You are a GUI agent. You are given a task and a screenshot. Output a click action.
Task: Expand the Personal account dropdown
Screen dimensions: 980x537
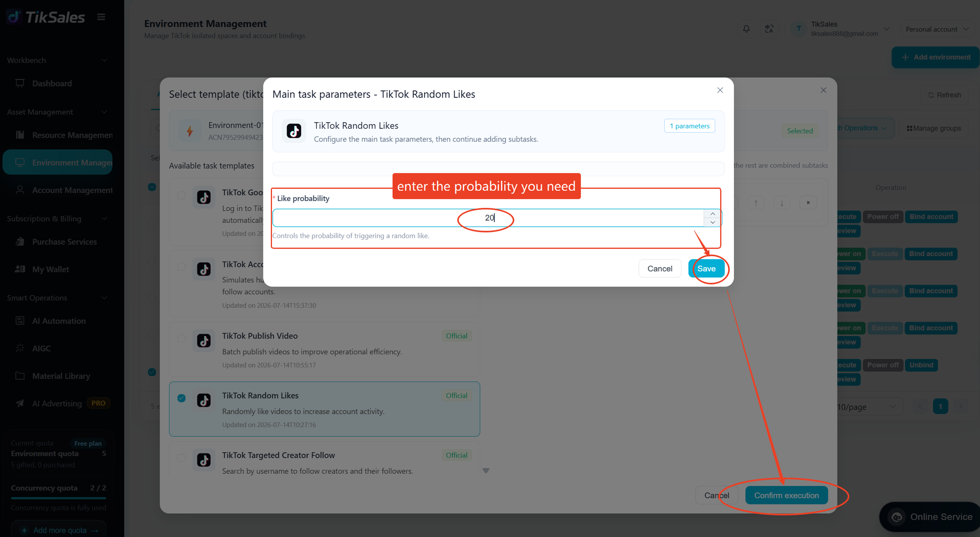tap(937, 29)
